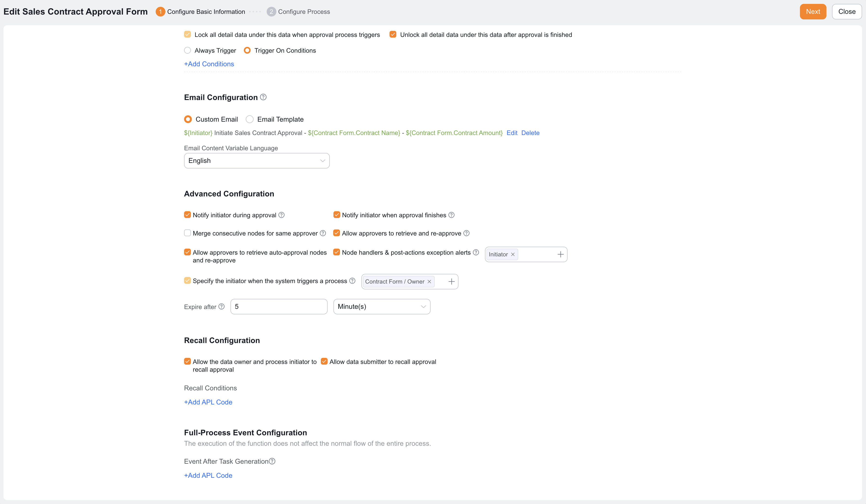
Task: Add recipient with plus beside Initiator tag
Action: tap(560, 255)
